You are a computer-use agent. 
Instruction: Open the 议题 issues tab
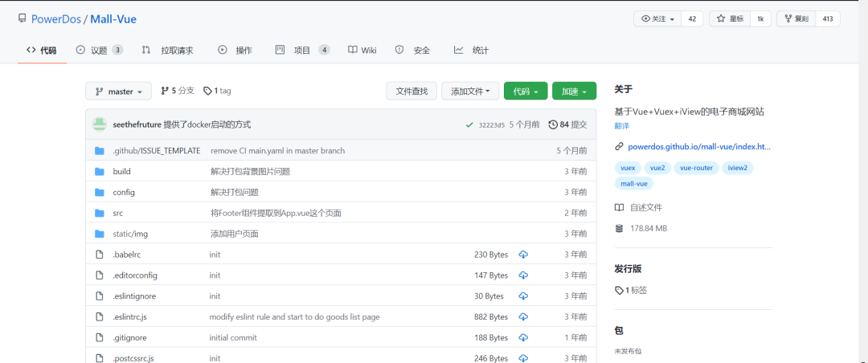tap(99, 51)
